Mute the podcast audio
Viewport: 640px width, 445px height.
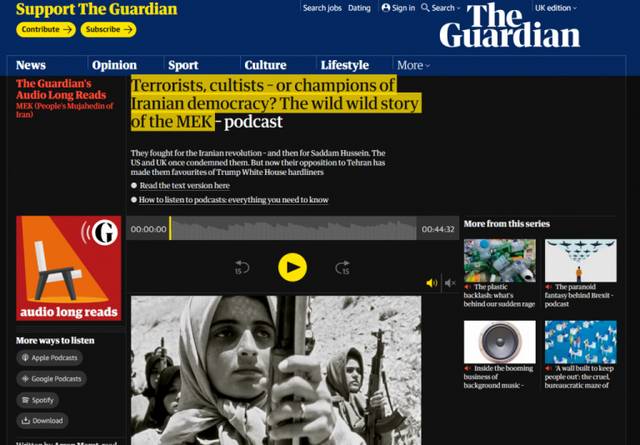(450, 283)
